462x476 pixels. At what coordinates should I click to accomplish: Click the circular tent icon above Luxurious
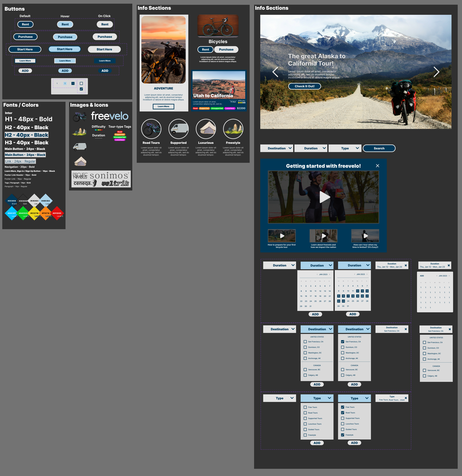206,129
